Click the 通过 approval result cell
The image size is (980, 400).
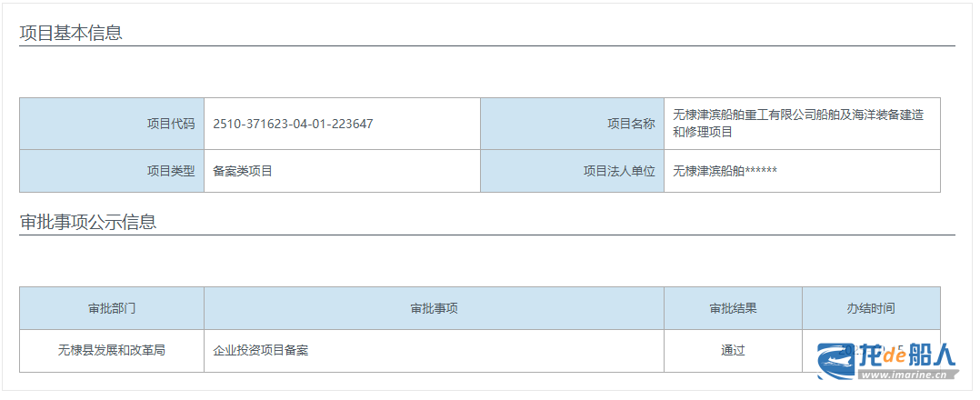click(x=733, y=350)
